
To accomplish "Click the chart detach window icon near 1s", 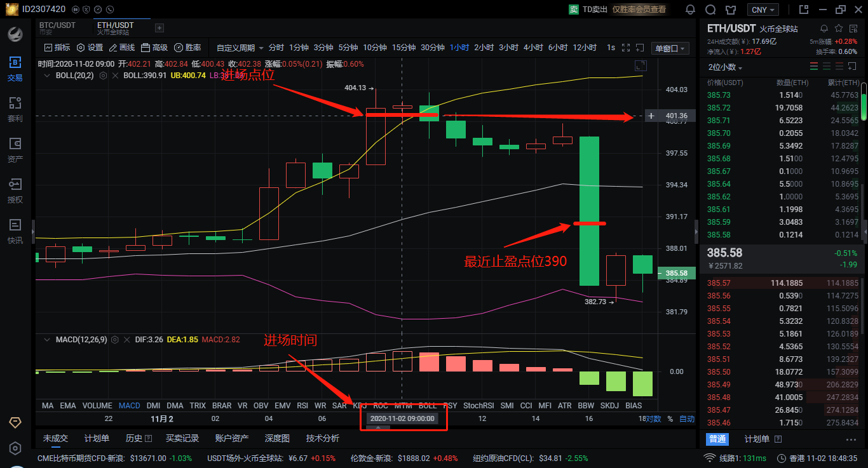I will pyautogui.click(x=640, y=48).
